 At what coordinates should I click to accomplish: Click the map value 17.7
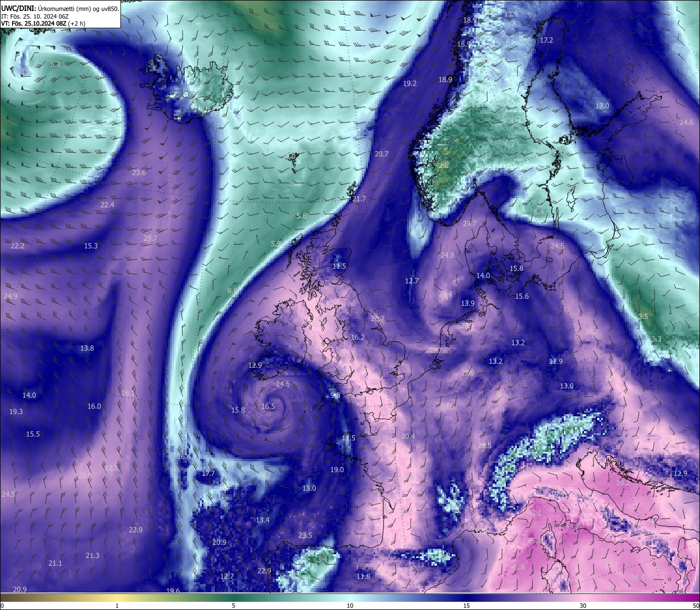click(x=208, y=473)
